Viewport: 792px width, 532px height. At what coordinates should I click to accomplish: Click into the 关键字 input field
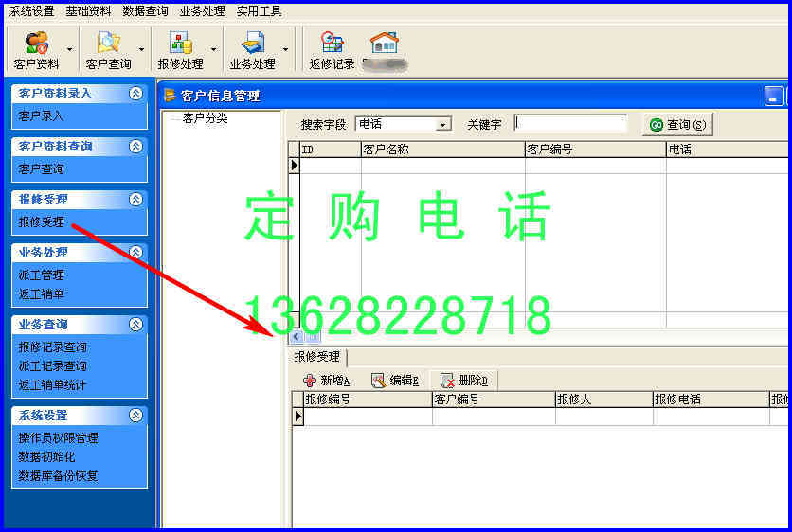pyautogui.click(x=570, y=124)
